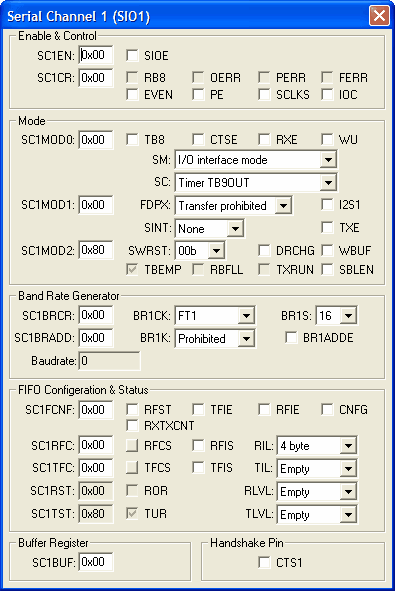Image resolution: width=395 pixels, height=591 pixels.
Task: Click the TFCS toggle button
Action: 132,468
